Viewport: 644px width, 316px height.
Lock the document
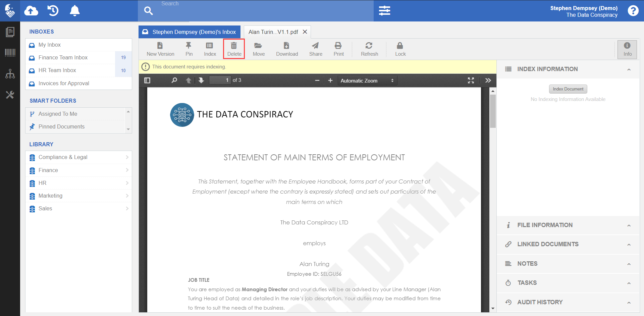400,49
